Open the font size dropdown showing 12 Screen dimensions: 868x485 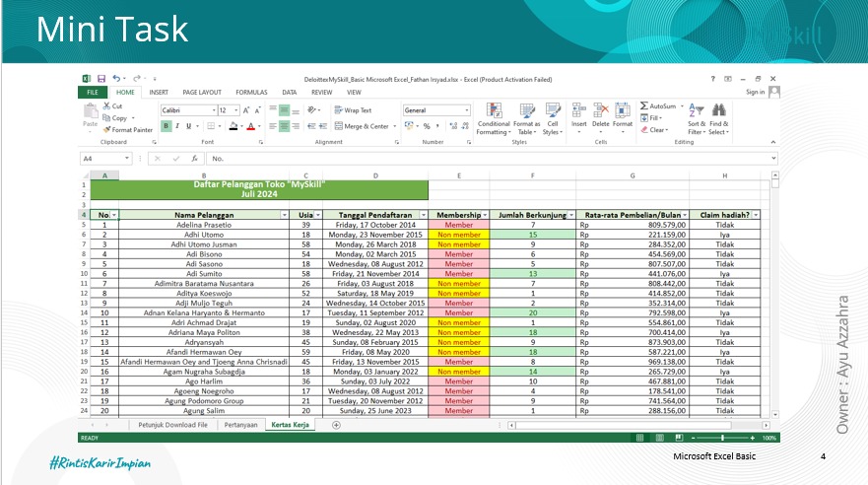pos(236,110)
